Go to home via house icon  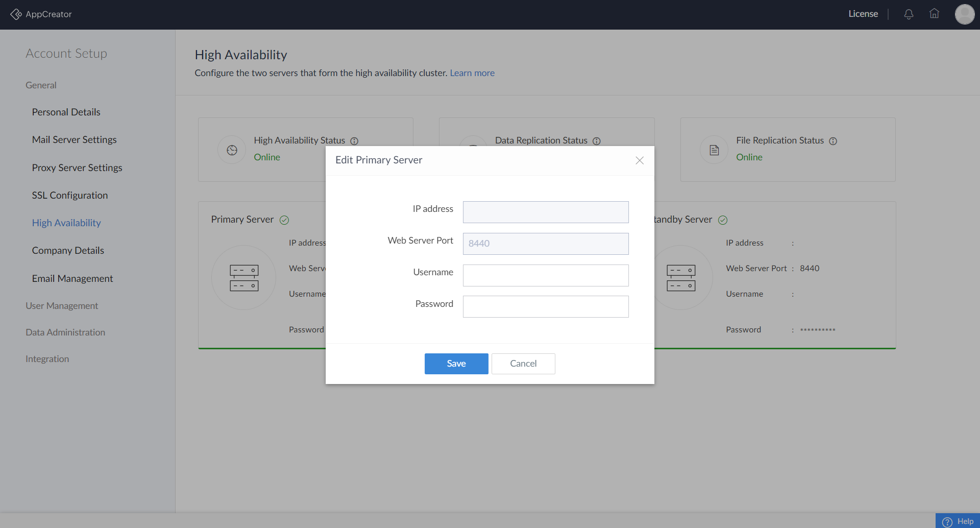coord(934,14)
